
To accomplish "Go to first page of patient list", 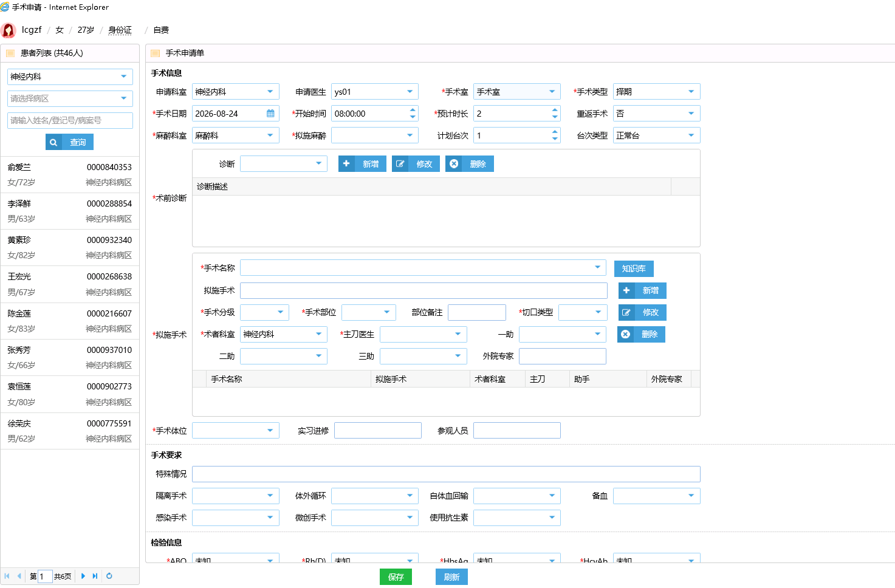I will [7, 576].
